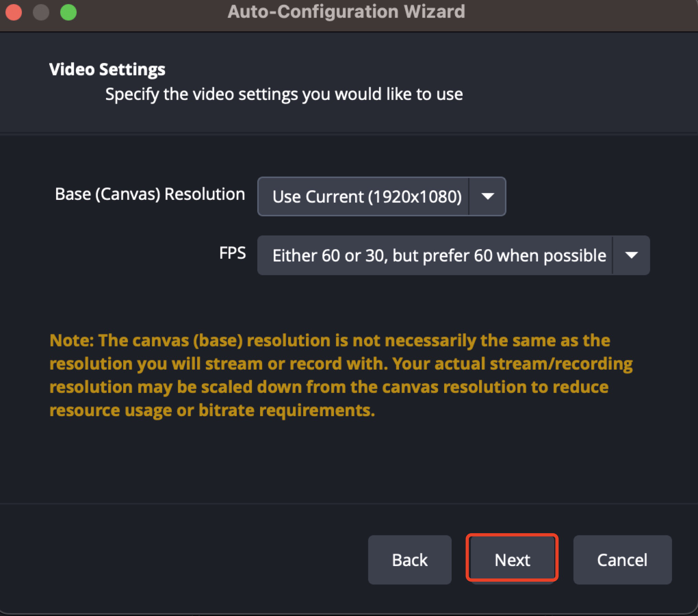
Task: Select the 'Use Current (1920x1080)' text
Action: [x=367, y=196]
